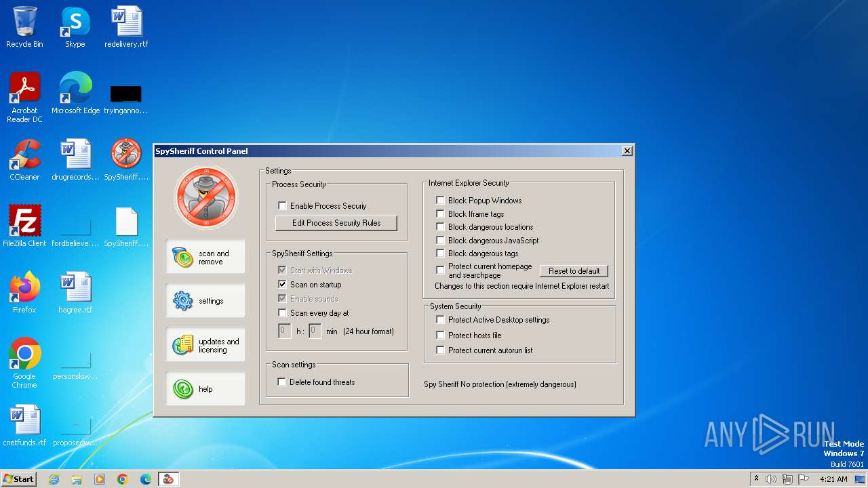The width and height of the screenshot is (868, 488).
Task: Launch Skype from the desktop
Action: (75, 27)
